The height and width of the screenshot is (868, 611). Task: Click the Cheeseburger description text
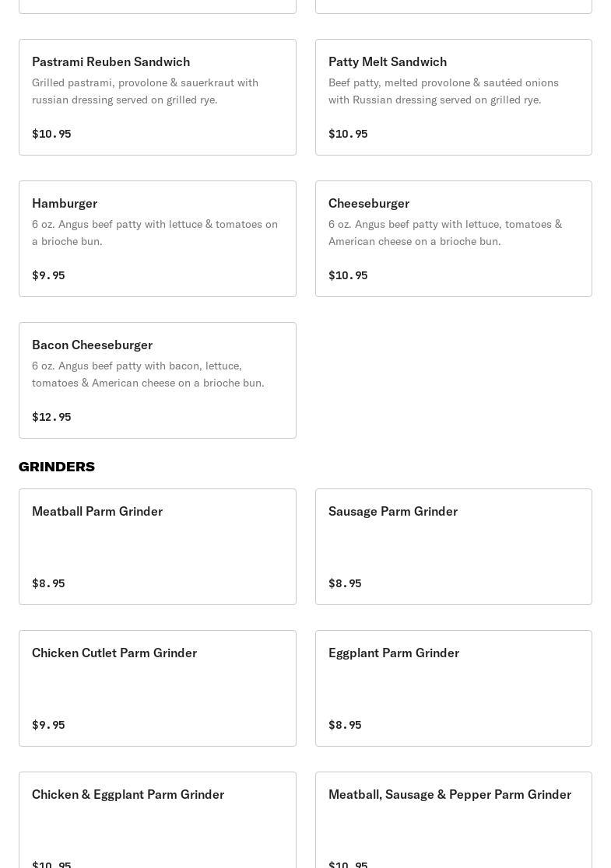(444, 233)
